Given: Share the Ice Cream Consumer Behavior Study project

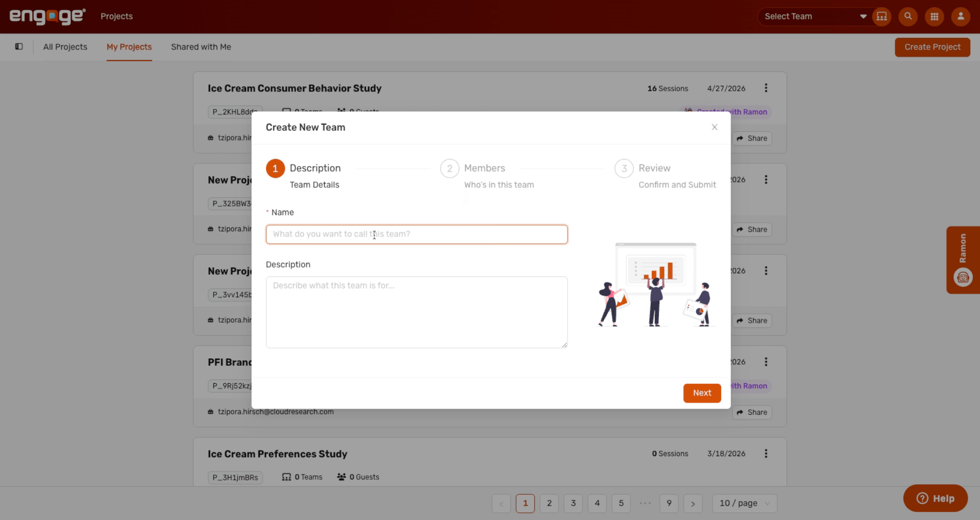Looking at the screenshot, I should pyautogui.click(x=752, y=138).
